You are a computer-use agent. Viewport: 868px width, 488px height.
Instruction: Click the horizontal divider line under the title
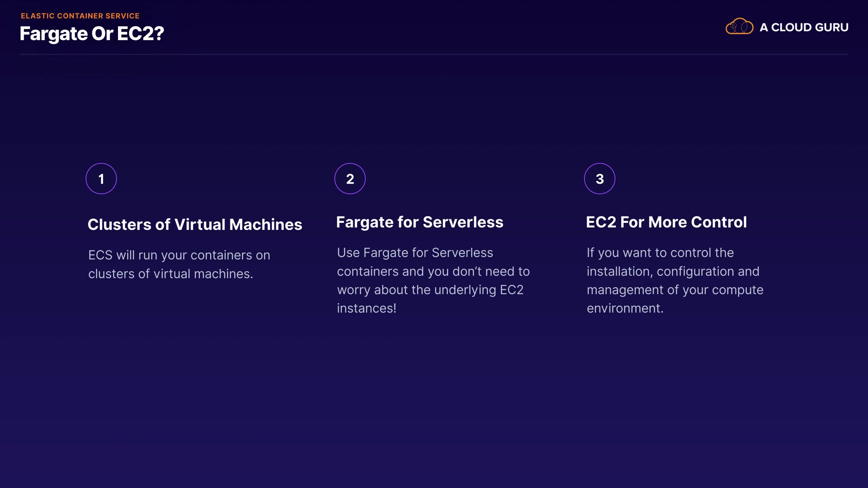pos(434,54)
